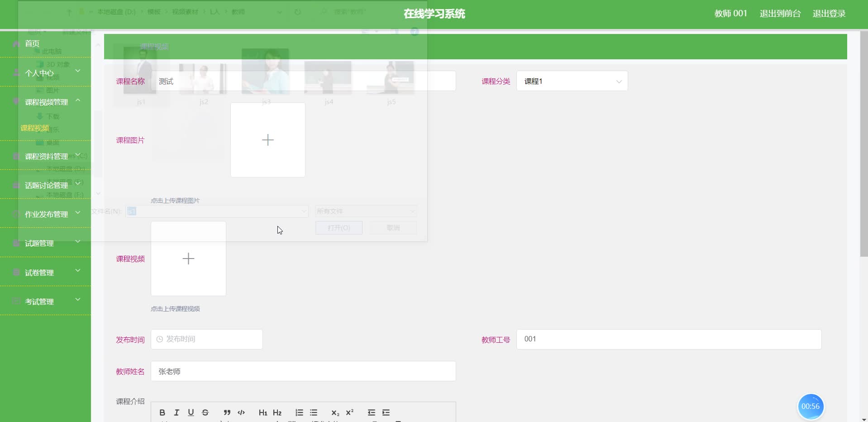Screen dimensions: 868x422
Task: Insert code block with the code icon
Action: coord(241,412)
